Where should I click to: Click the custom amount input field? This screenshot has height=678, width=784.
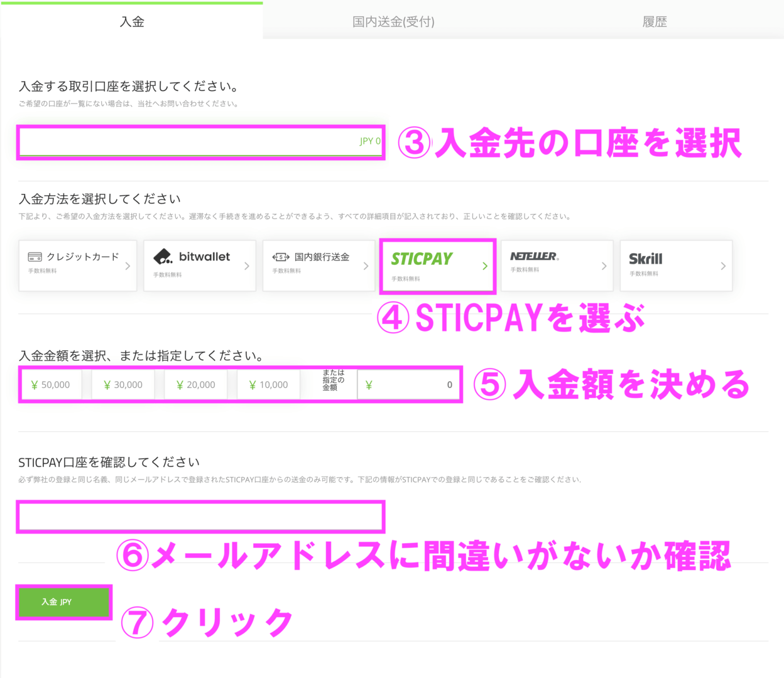point(408,385)
